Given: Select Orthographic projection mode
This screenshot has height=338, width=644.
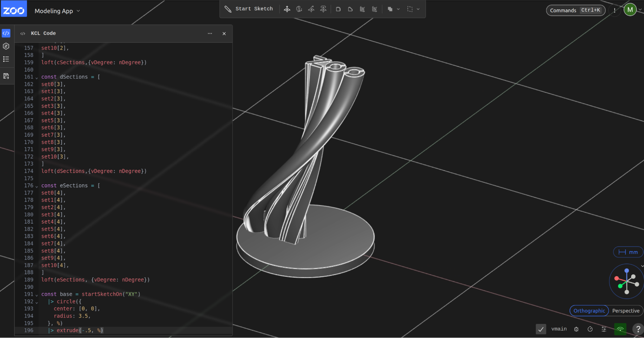Looking at the screenshot, I should pos(589,311).
